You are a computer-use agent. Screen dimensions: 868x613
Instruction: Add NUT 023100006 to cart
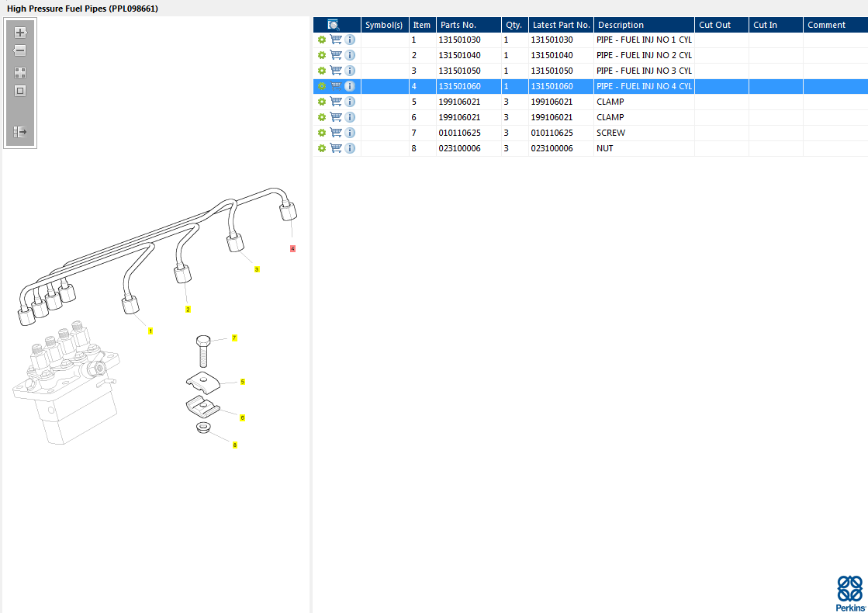[x=335, y=148]
